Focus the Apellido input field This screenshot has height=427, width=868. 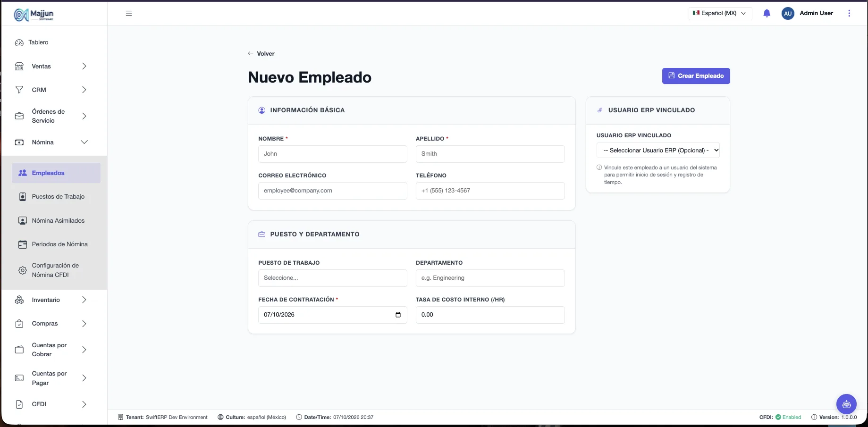(x=490, y=154)
